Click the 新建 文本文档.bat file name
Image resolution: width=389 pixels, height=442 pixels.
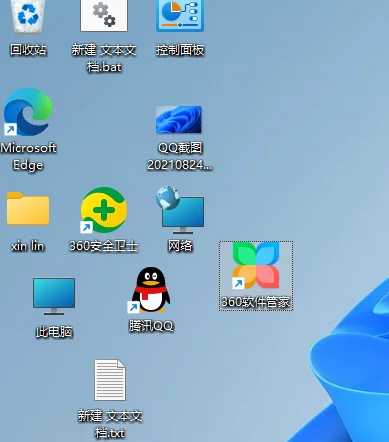tap(104, 58)
